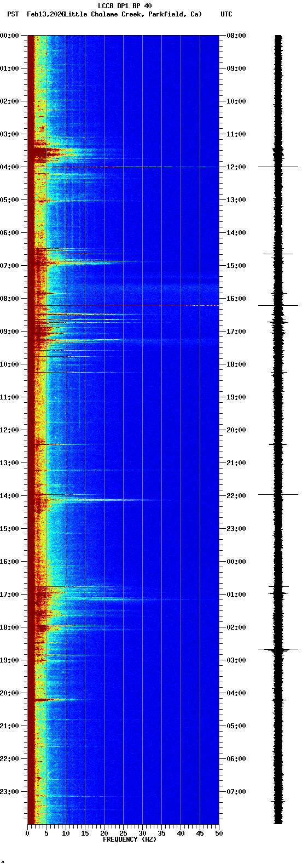
Task: Select the 04:00 PST time label
Action: pos(9,167)
